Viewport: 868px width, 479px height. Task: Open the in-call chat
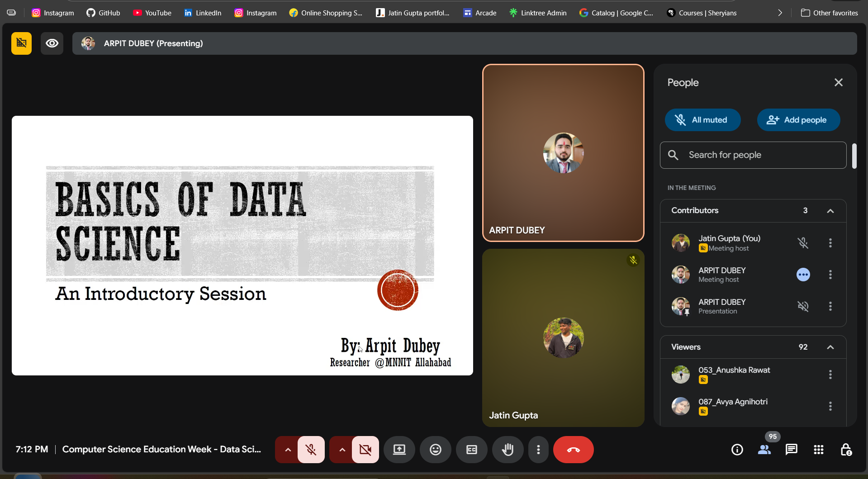791,450
